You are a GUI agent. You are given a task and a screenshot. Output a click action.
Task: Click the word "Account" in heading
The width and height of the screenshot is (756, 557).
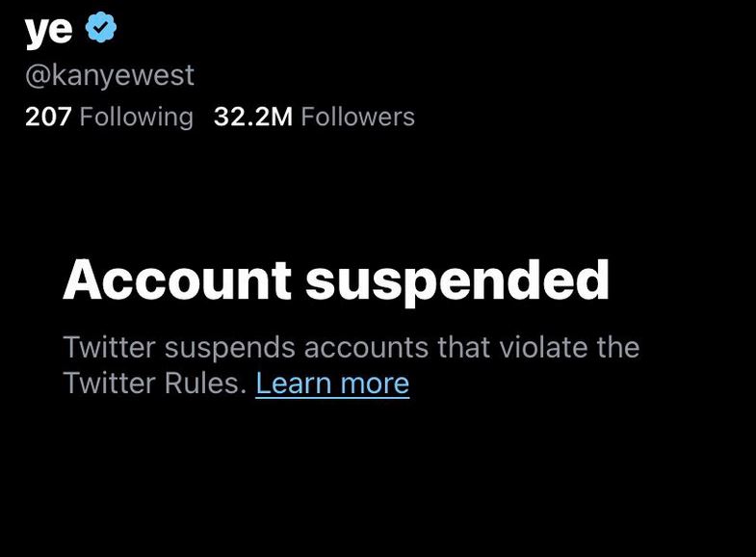click(x=177, y=280)
